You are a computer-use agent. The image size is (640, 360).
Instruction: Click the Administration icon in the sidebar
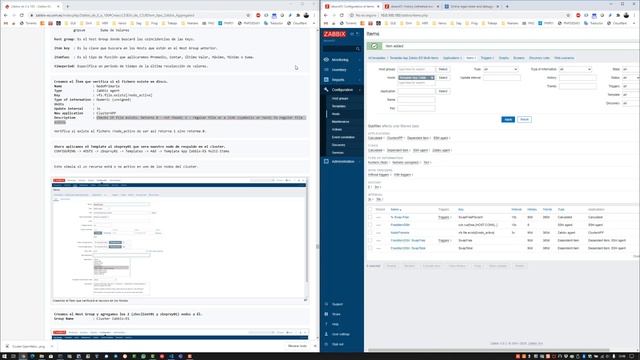(x=326, y=161)
